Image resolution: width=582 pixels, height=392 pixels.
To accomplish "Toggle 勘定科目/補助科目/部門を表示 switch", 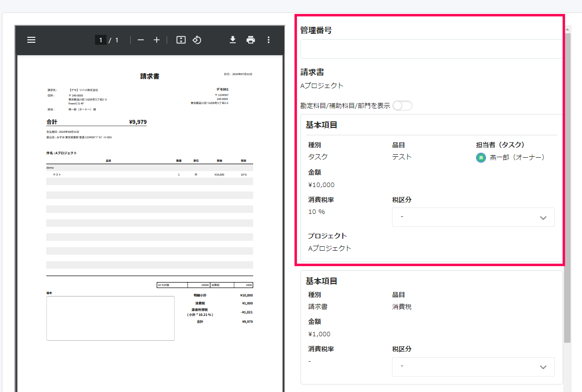I will pos(402,105).
